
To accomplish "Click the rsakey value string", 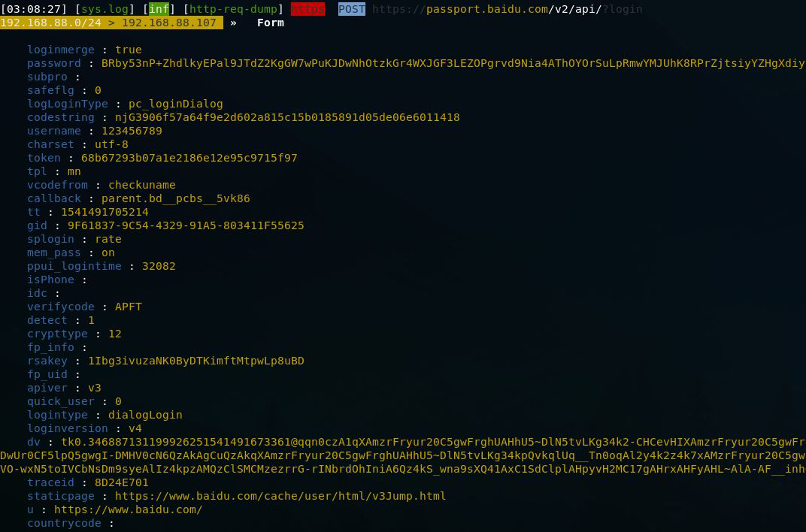I will click(x=195, y=361).
